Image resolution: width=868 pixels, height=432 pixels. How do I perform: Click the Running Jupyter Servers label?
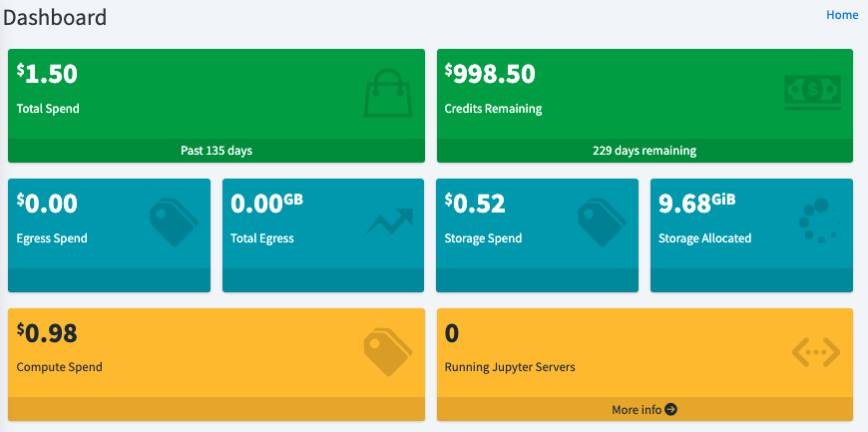tap(510, 367)
